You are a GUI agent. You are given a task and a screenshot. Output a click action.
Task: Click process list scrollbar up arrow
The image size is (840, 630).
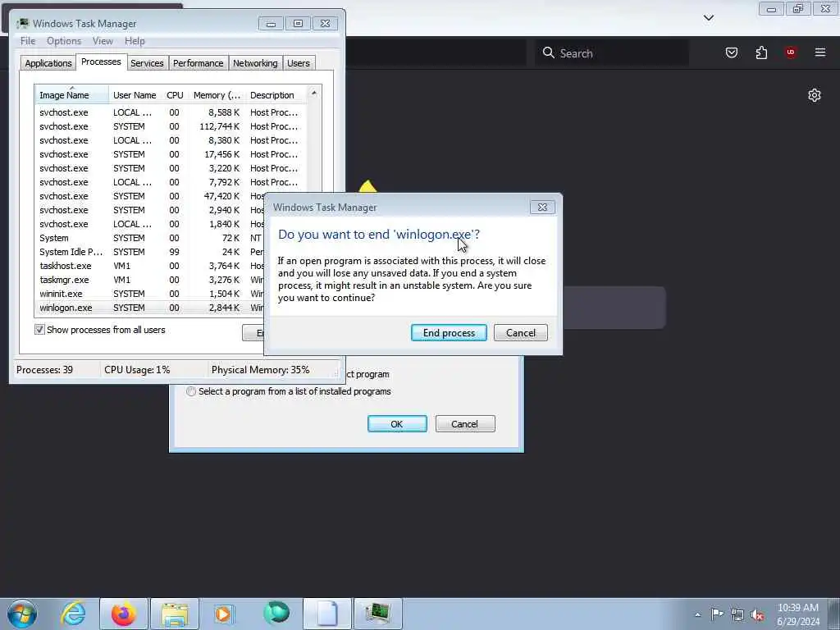tap(314, 94)
